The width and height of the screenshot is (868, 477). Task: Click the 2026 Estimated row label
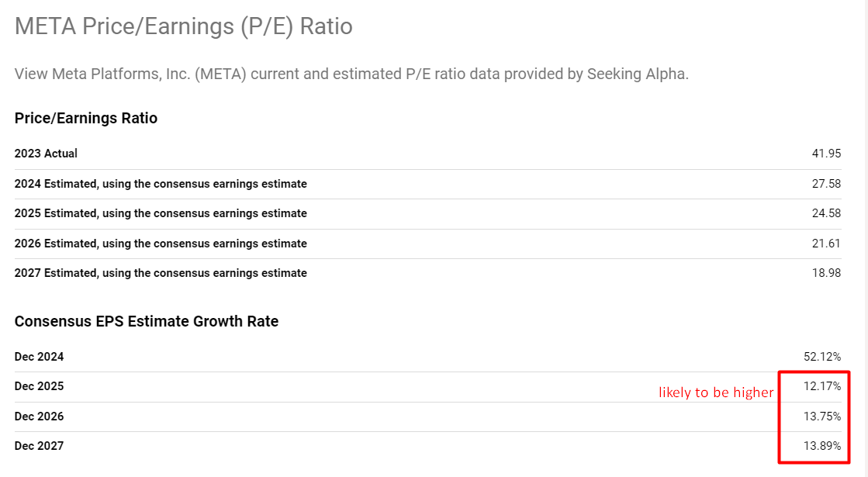coord(161,244)
